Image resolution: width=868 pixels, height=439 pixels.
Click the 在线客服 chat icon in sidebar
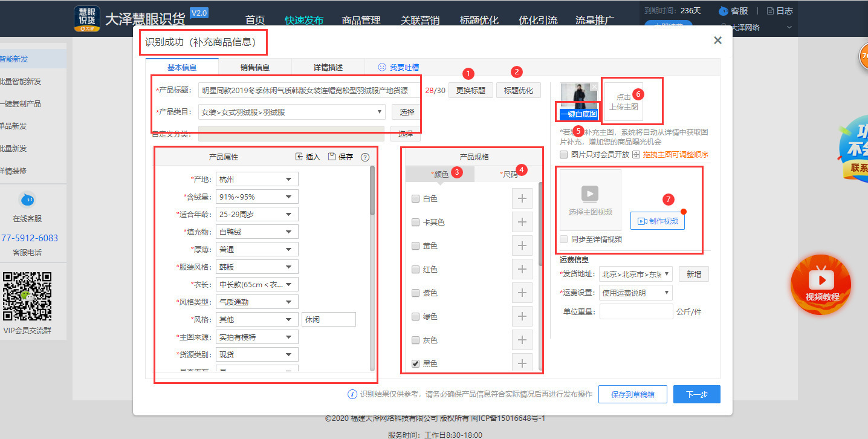(27, 200)
